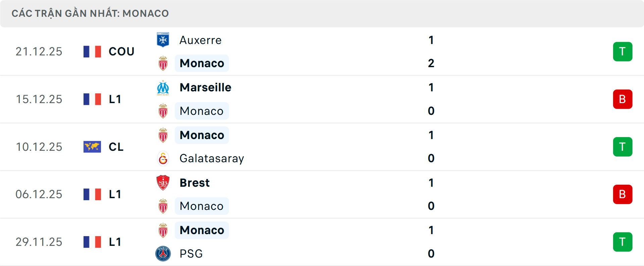Click the PSG club logo
This screenshot has width=644, height=266.
pyautogui.click(x=163, y=254)
